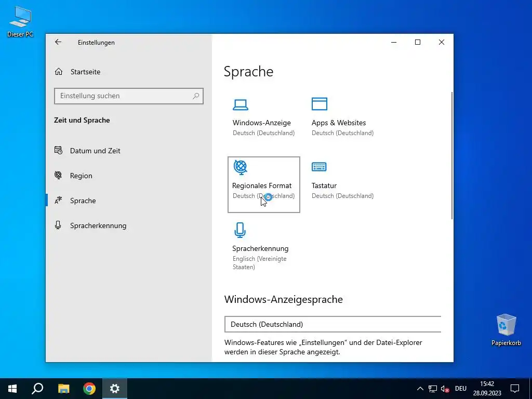This screenshot has width=532, height=399.
Task: Click the Sprache page title
Action: pyautogui.click(x=248, y=72)
